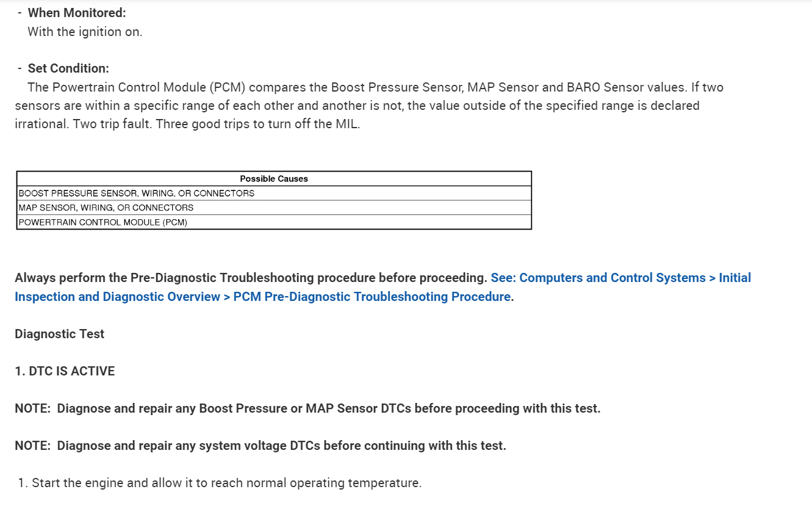
Task: Click the note about system voltage DTCs
Action: click(260, 446)
